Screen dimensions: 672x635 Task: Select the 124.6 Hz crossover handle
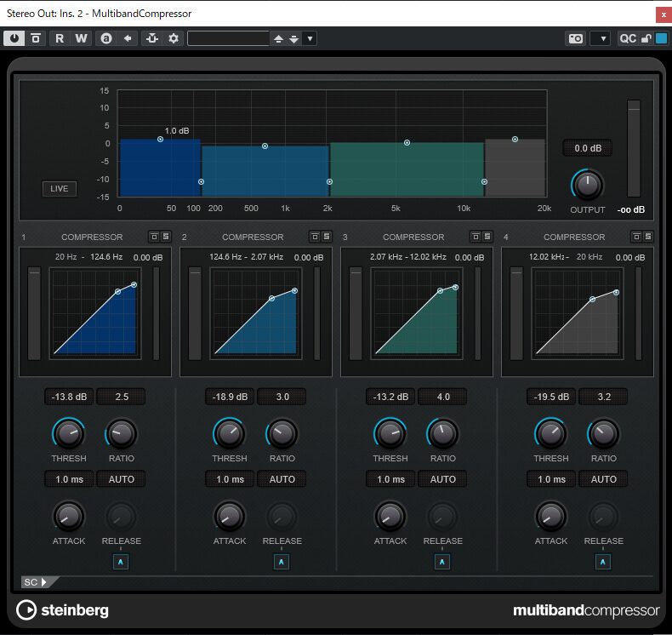(201, 182)
